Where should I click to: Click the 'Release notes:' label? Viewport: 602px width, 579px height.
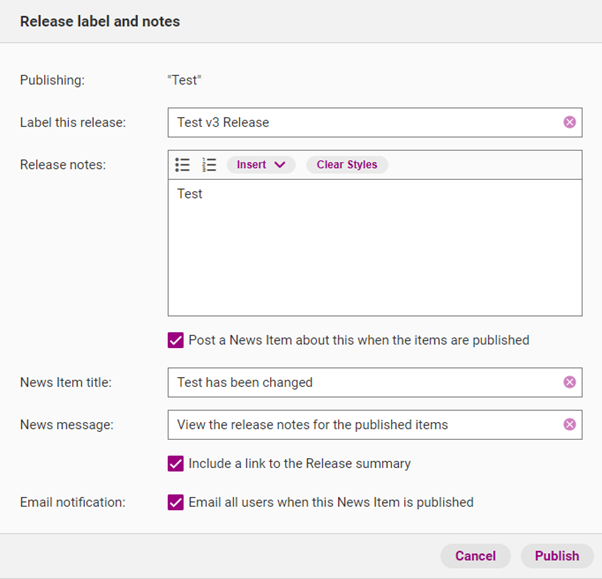pyautogui.click(x=63, y=165)
